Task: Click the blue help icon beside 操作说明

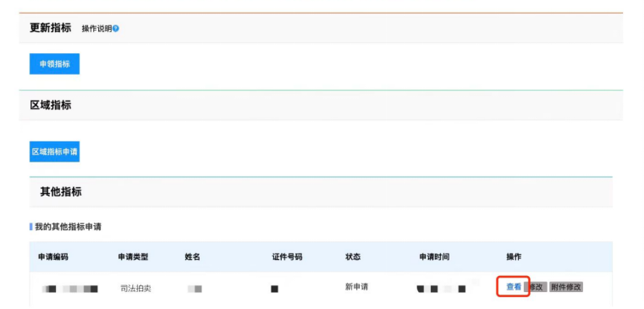Action: [x=116, y=29]
